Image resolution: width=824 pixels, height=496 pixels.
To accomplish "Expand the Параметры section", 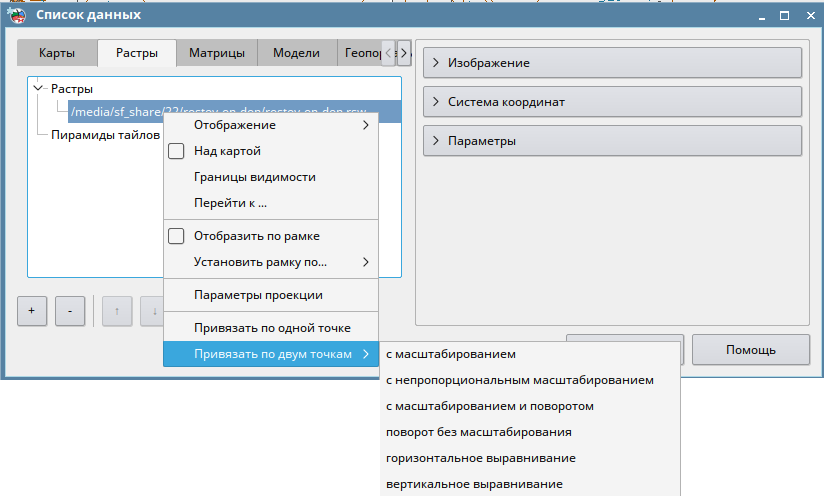I will [x=609, y=141].
